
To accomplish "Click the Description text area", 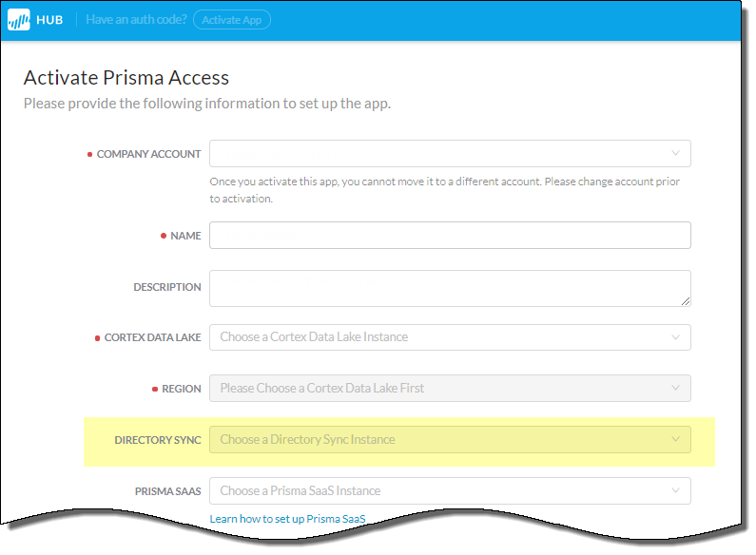I will 450,289.
